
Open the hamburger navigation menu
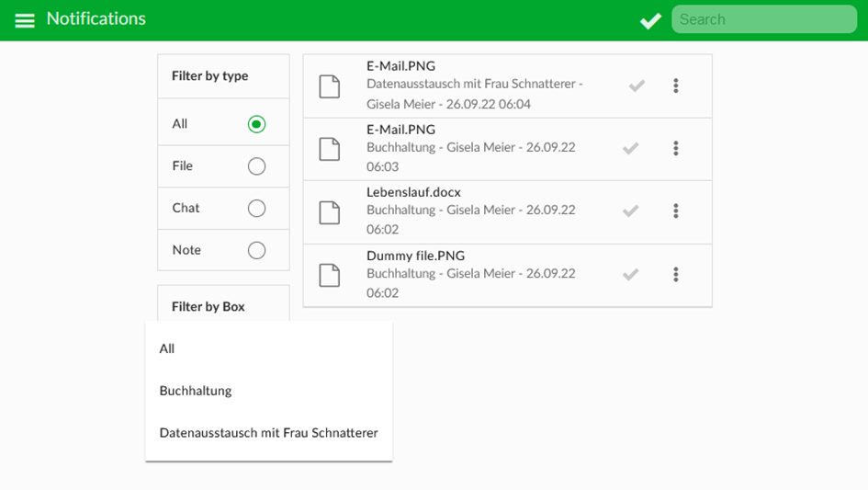(25, 20)
